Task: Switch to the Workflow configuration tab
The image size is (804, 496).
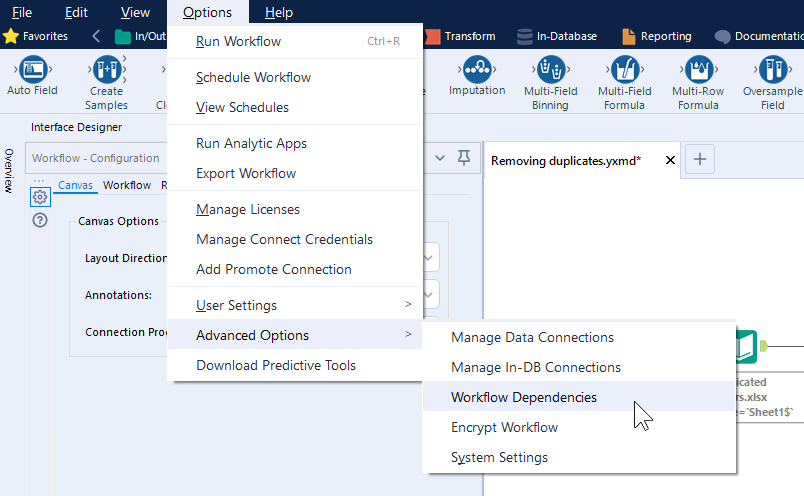Action: coord(127,185)
